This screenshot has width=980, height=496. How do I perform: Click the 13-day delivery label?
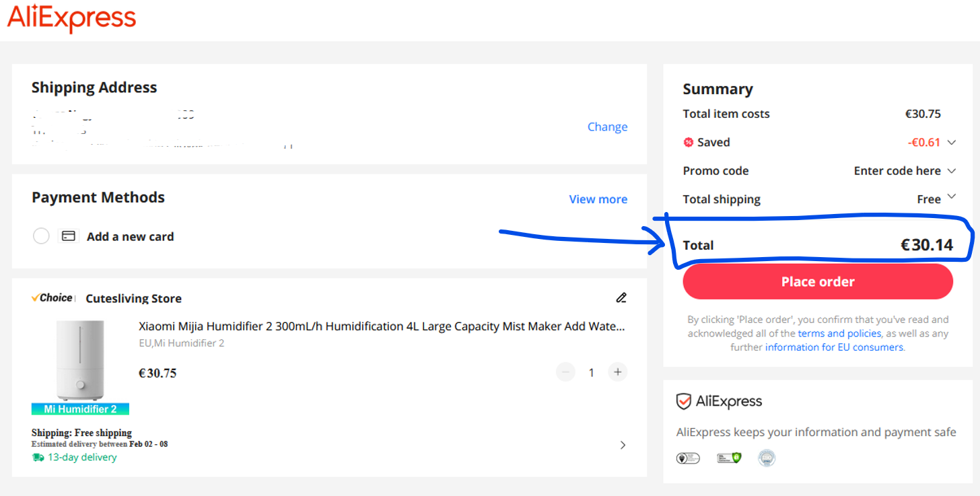tap(82, 458)
